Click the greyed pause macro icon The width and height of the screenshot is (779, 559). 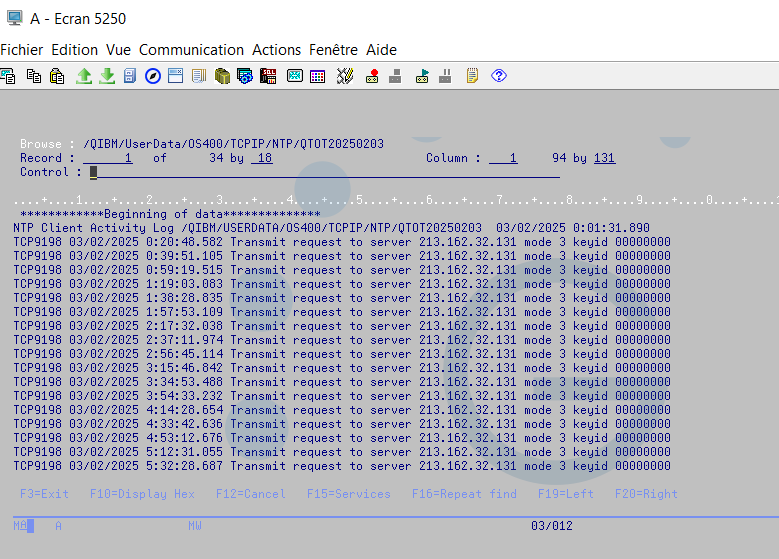click(x=445, y=76)
